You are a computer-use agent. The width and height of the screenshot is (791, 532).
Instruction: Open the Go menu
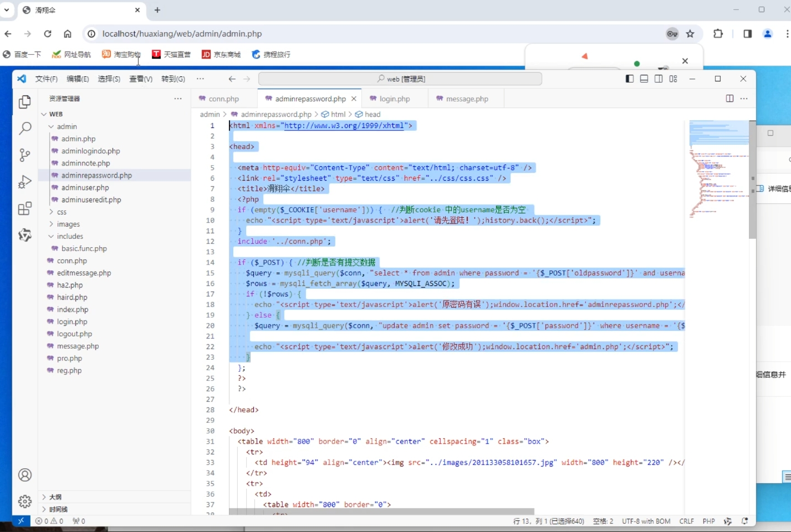pyautogui.click(x=173, y=79)
